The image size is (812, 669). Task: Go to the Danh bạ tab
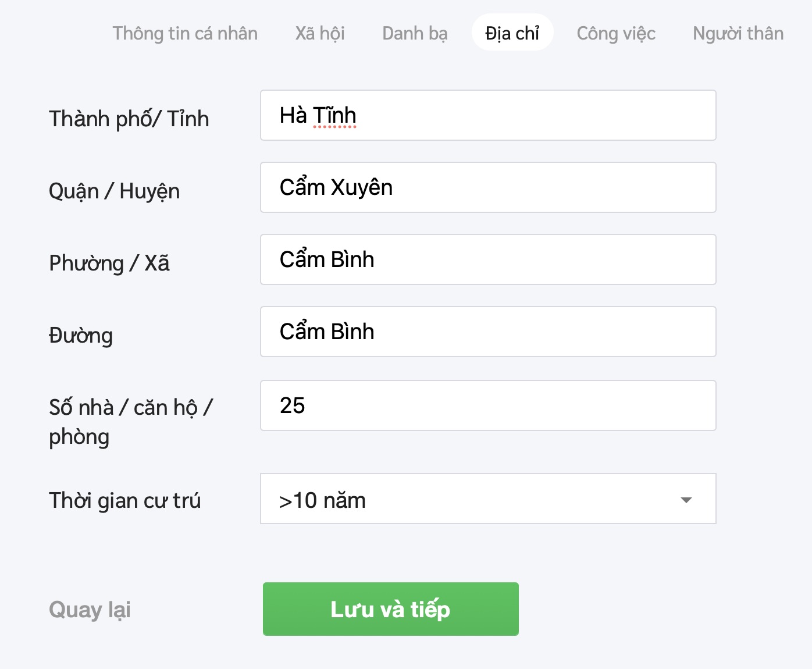pyautogui.click(x=415, y=33)
